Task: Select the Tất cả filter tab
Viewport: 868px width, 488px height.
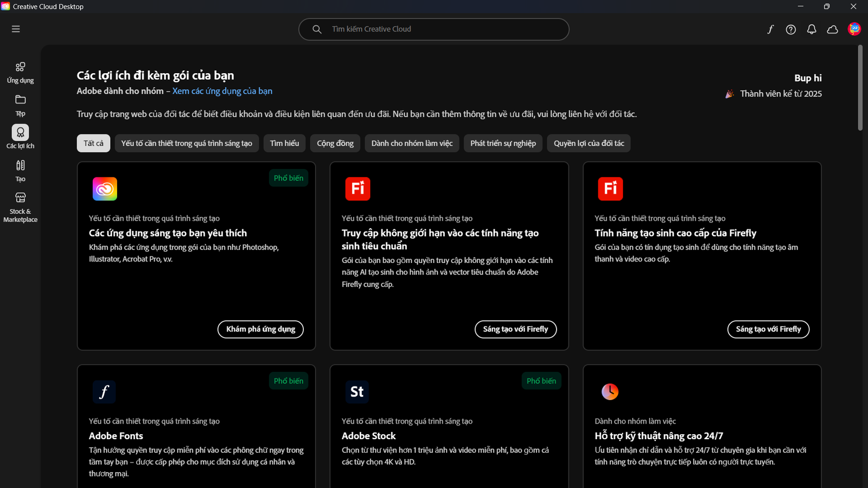Action: [93, 143]
